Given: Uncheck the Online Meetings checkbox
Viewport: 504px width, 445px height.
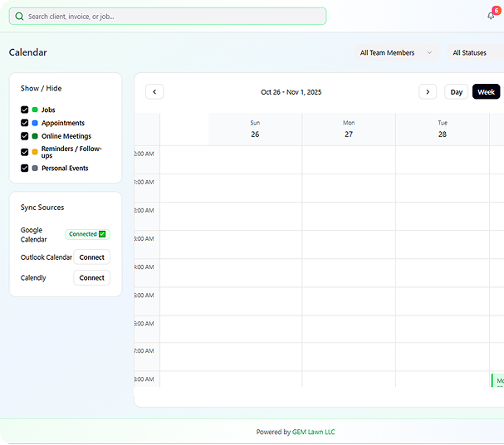Looking at the screenshot, I should click(24, 136).
